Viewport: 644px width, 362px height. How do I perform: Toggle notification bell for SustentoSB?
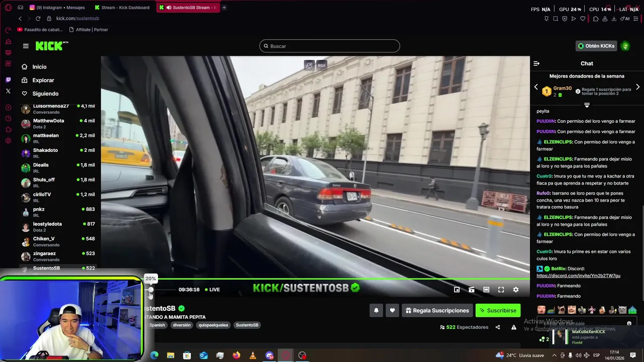376,311
